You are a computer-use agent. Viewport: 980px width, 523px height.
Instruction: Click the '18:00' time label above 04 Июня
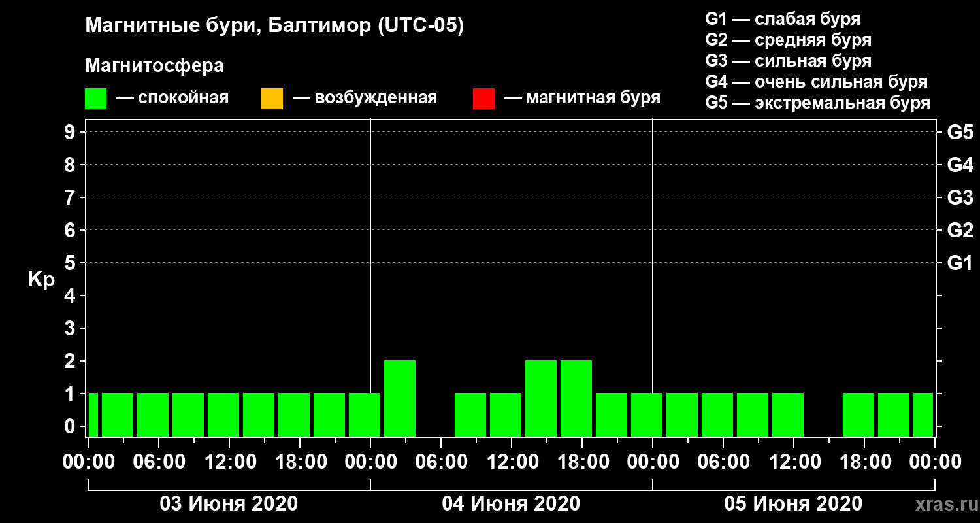coord(582,462)
